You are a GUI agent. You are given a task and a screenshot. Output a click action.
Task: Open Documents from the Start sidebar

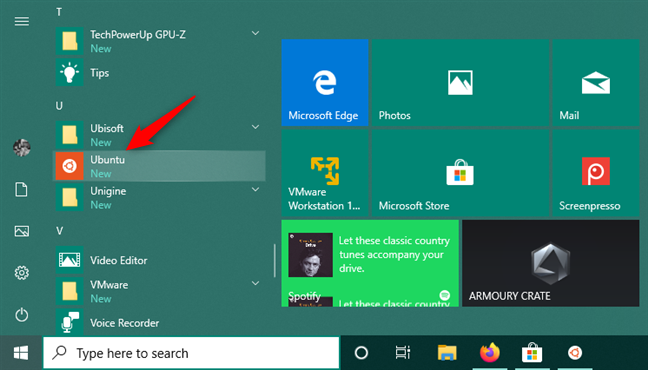click(x=21, y=189)
